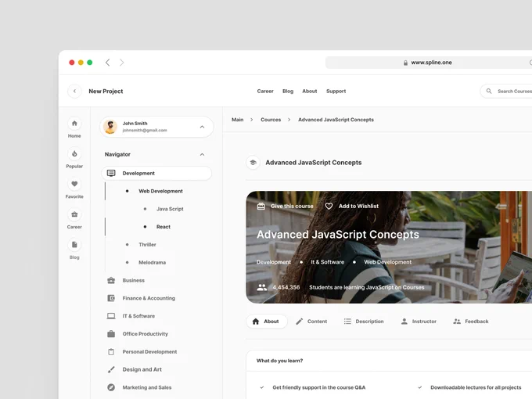532x399 pixels.
Task: Click John Smith's avatar picture
Action: coord(110,127)
